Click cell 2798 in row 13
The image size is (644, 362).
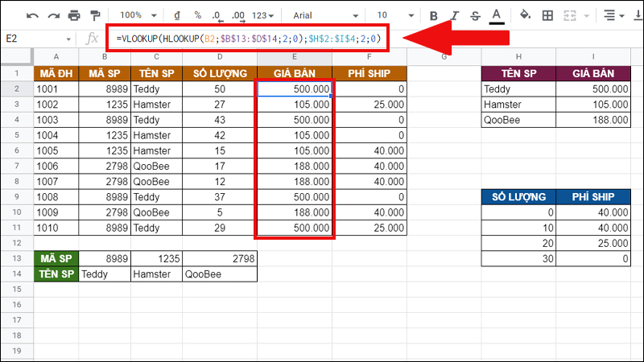click(x=220, y=258)
